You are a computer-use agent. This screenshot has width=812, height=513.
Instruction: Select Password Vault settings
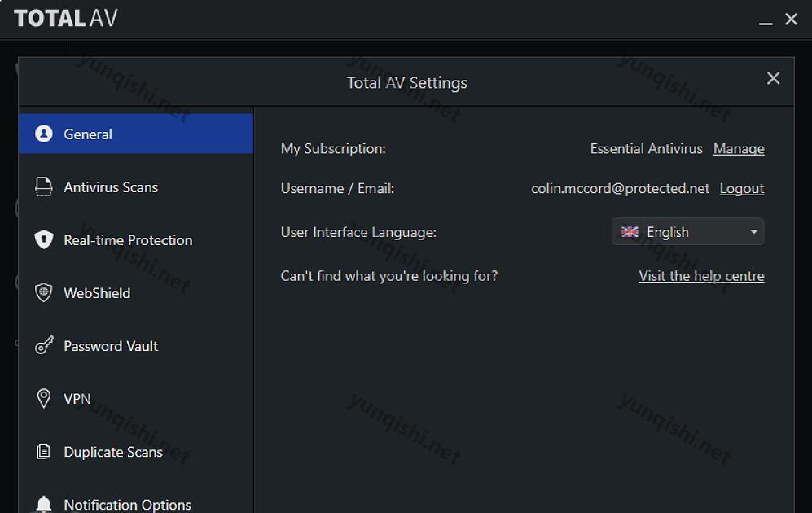tap(136, 345)
